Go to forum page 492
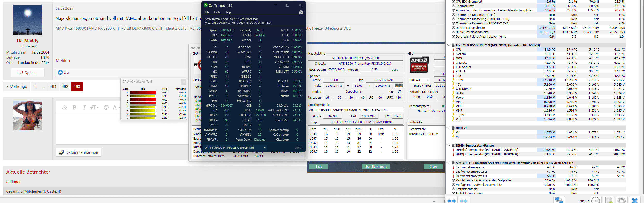 pos(65,87)
